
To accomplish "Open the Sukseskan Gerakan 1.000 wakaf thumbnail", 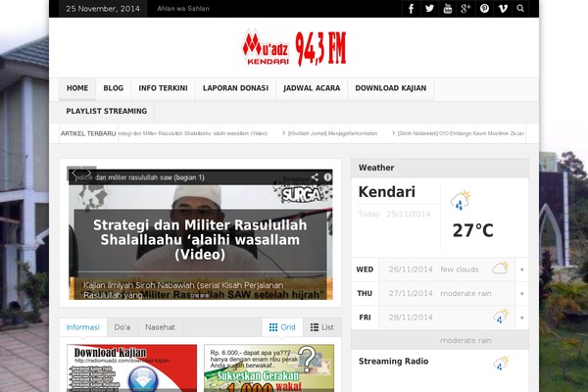I will pyautogui.click(x=269, y=368).
